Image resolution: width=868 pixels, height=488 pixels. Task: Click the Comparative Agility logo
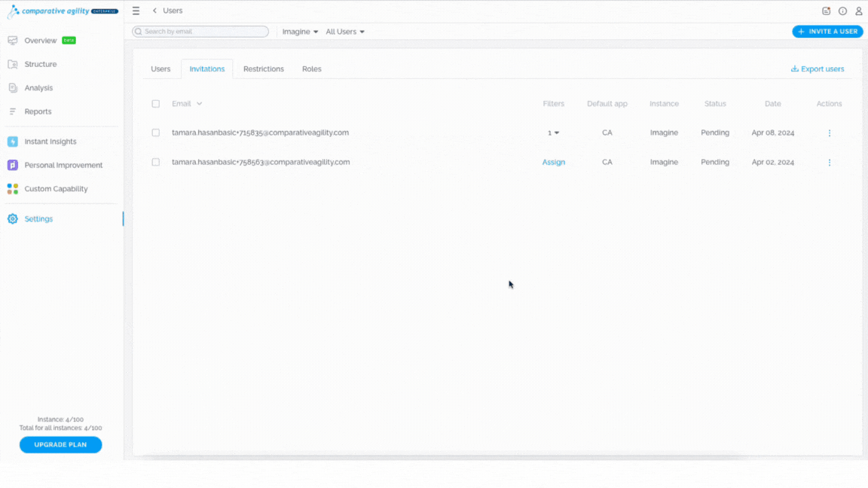click(63, 11)
